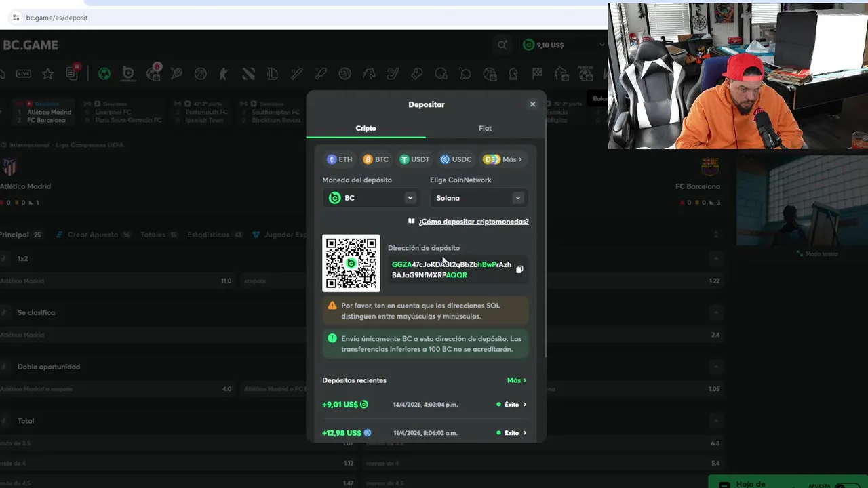Open the Solana CoinNetwork dropdown

tap(479, 198)
